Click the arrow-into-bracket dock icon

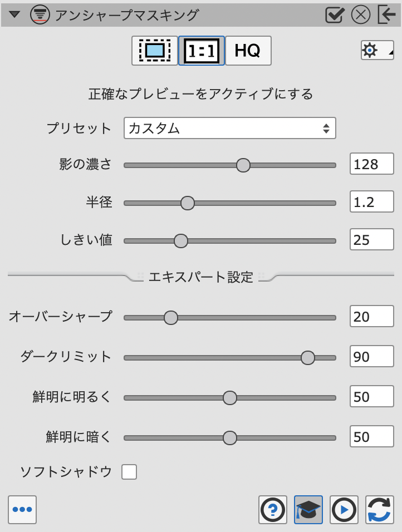tap(386, 15)
